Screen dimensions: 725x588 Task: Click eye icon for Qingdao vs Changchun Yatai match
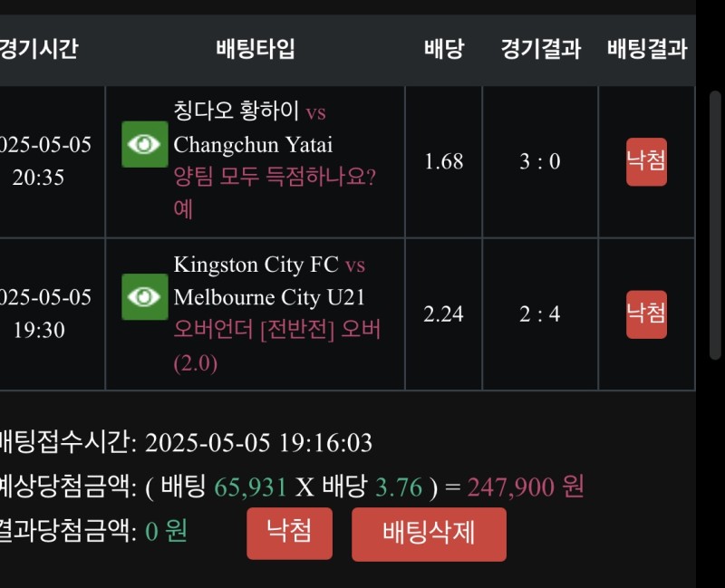tap(145, 144)
